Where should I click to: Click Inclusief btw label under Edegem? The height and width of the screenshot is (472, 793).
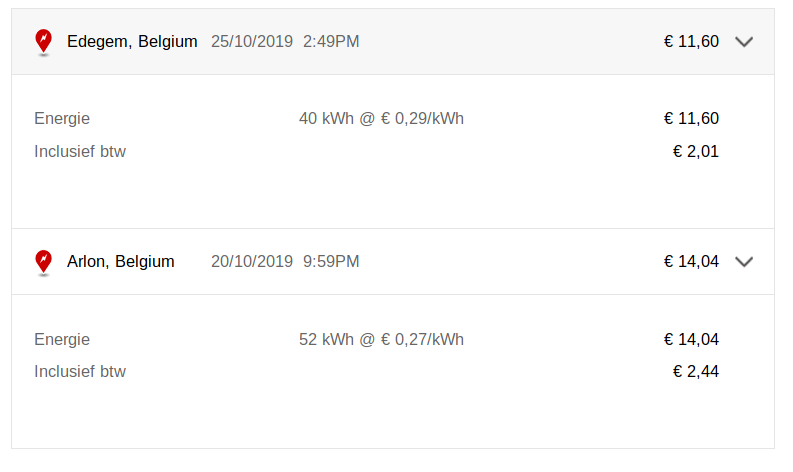[80, 152]
